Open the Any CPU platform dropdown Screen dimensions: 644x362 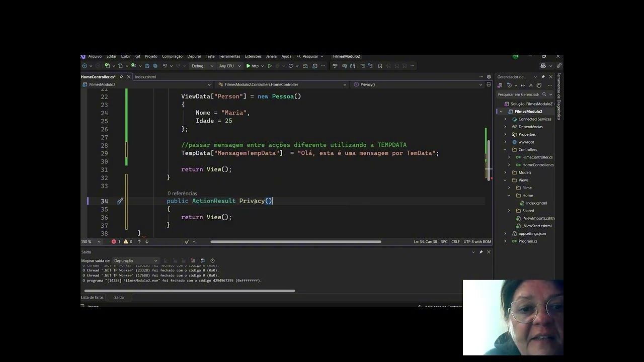point(230,66)
